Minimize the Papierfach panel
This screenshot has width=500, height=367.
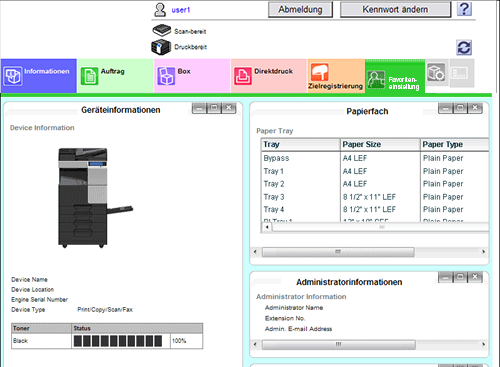pyautogui.click(x=446, y=108)
